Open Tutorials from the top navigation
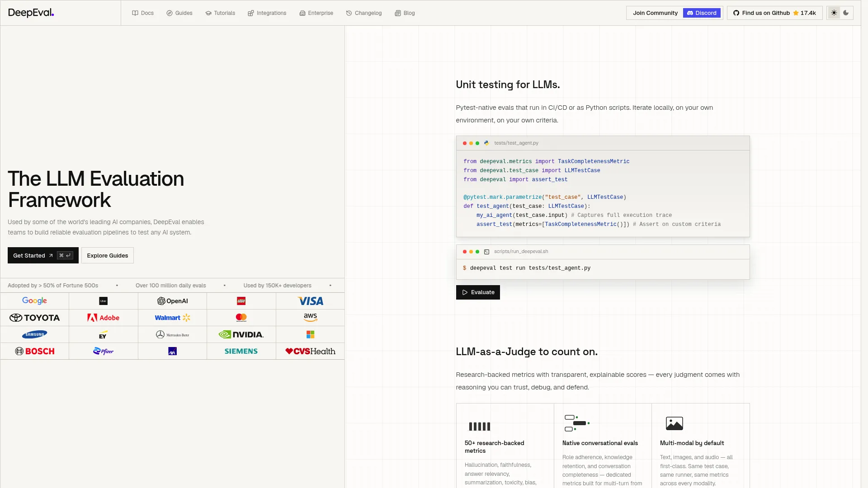Viewport: 868px width, 488px height. point(220,13)
